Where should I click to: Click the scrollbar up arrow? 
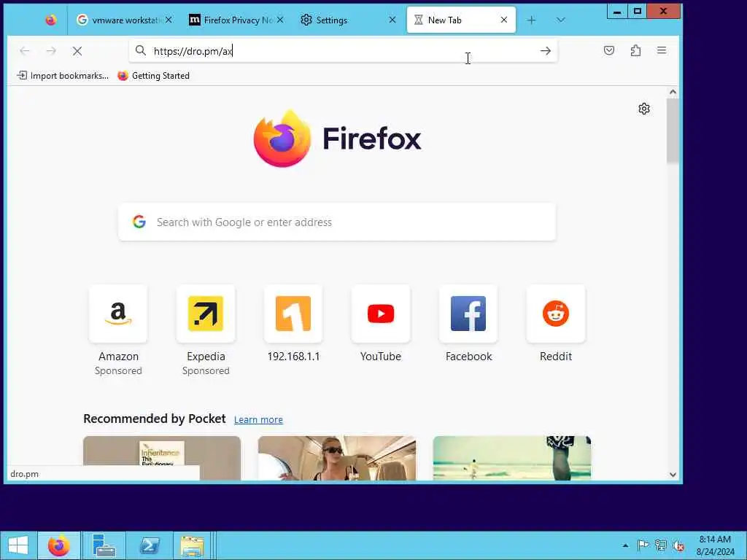[x=673, y=91]
